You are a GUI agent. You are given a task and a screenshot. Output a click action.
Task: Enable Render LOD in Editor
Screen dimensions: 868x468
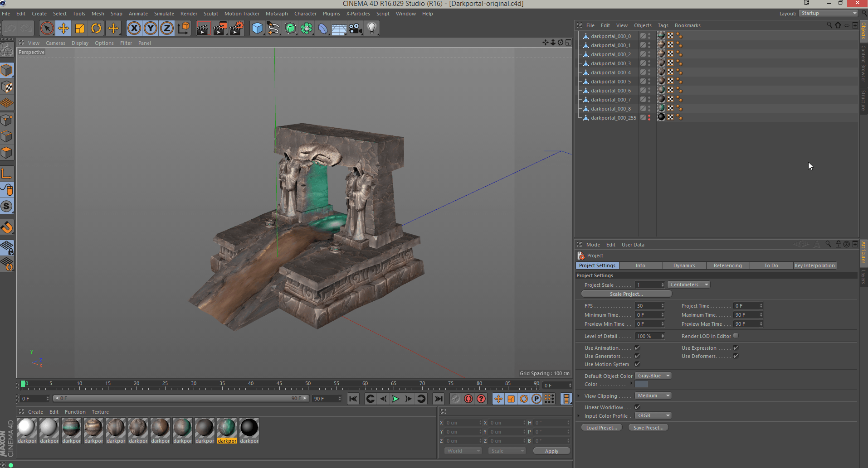736,336
